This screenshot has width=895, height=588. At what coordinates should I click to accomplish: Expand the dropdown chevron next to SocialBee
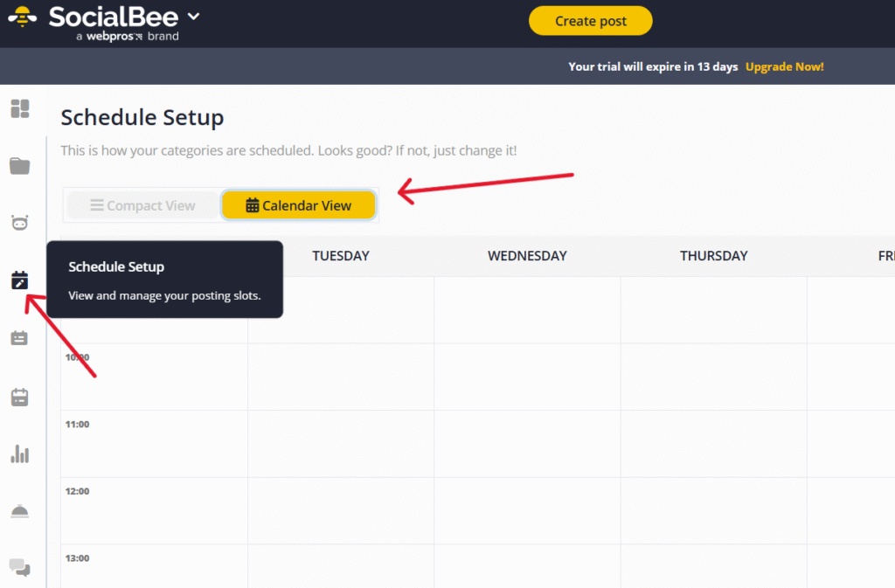[x=193, y=17]
